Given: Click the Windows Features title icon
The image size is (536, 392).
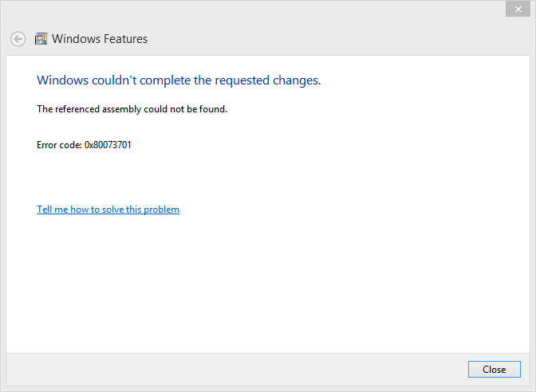Looking at the screenshot, I should pos(41,39).
